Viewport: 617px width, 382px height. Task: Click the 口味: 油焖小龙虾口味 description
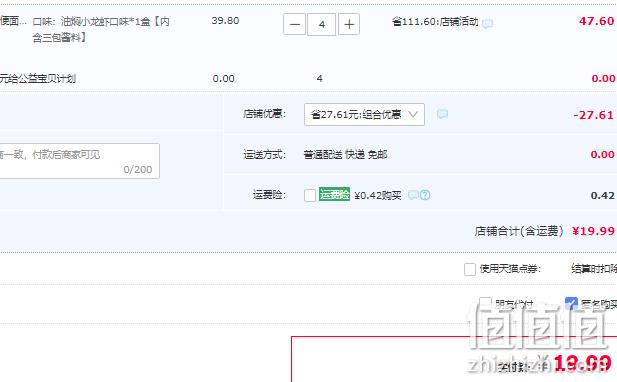pyautogui.click(x=101, y=30)
